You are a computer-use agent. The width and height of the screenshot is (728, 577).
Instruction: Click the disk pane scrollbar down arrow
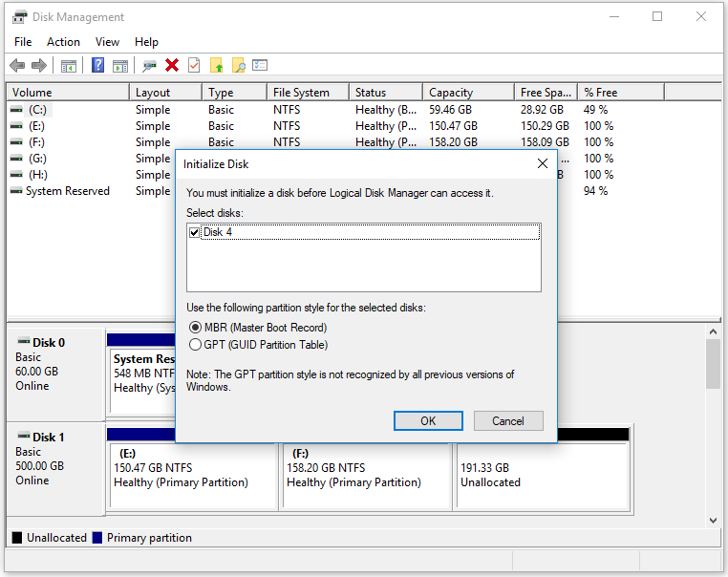click(x=713, y=521)
